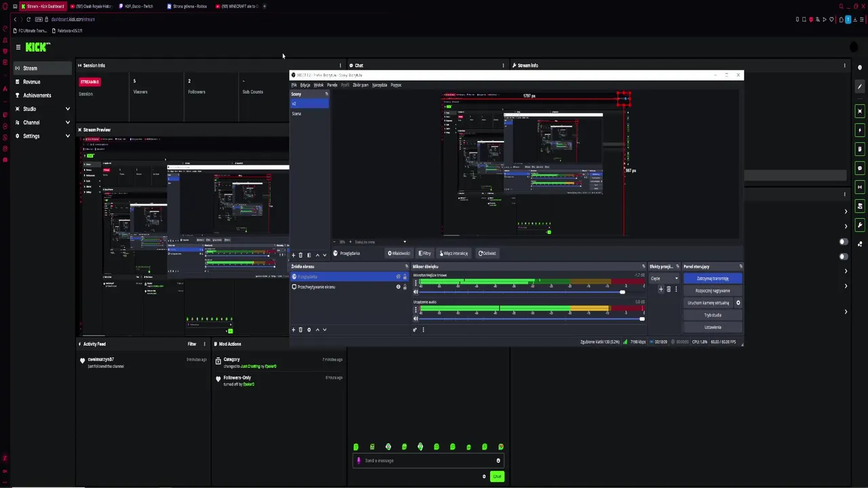Open emote picker in chat input

point(498,460)
